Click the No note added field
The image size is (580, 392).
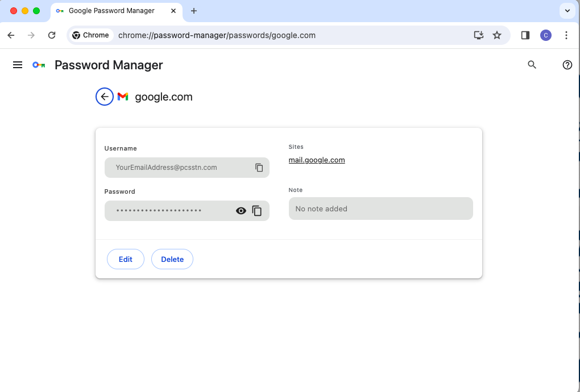pos(380,208)
